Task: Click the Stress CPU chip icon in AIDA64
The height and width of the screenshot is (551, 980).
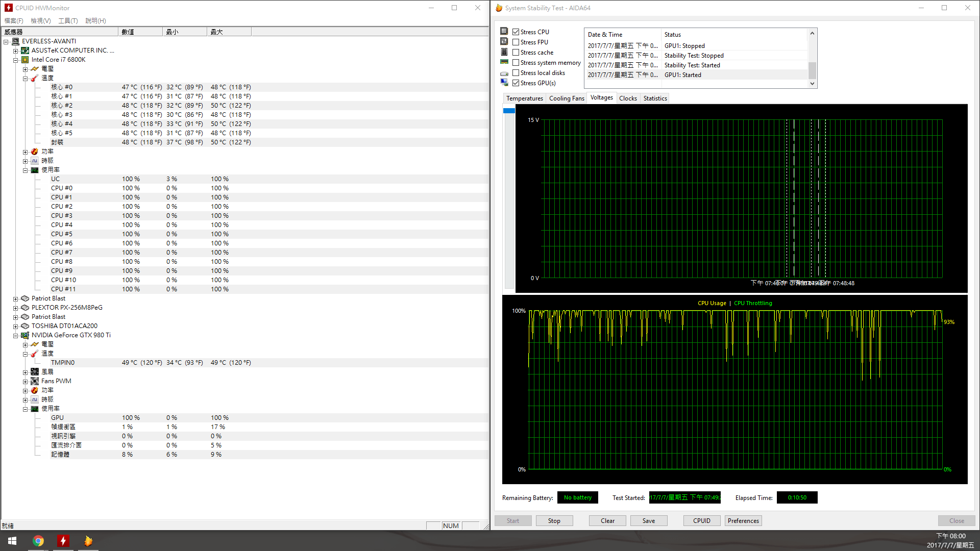Action: point(504,31)
